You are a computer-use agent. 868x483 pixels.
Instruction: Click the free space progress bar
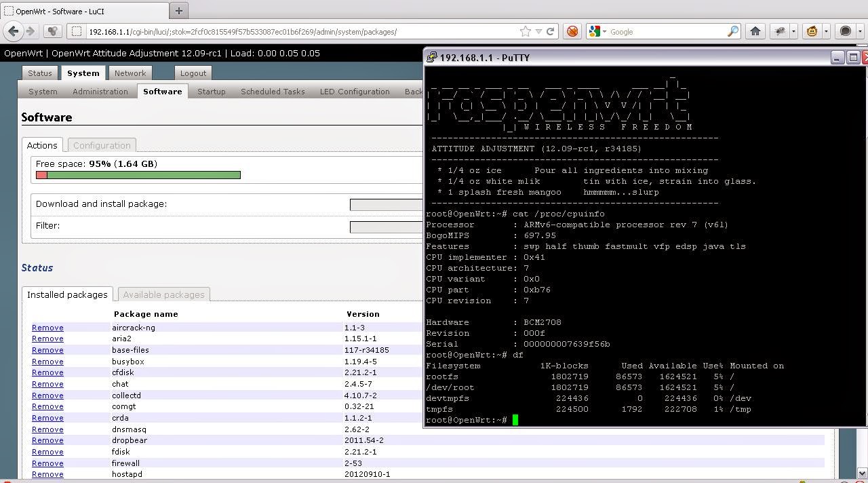pyautogui.click(x=138, y=175)
